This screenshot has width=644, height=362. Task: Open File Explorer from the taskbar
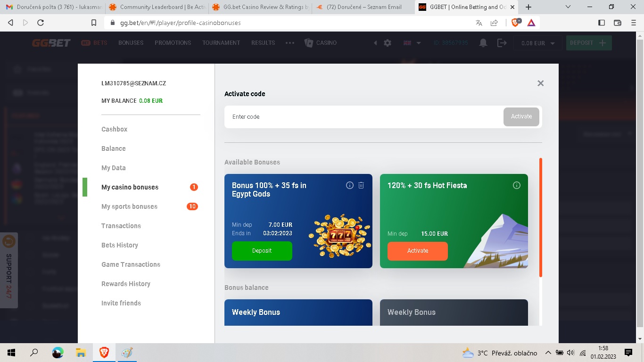pyautogui.click(x=81, y=353)
